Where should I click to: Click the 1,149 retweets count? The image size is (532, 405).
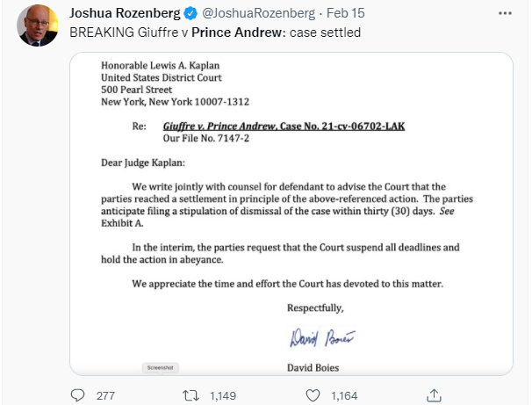(223, 396)
